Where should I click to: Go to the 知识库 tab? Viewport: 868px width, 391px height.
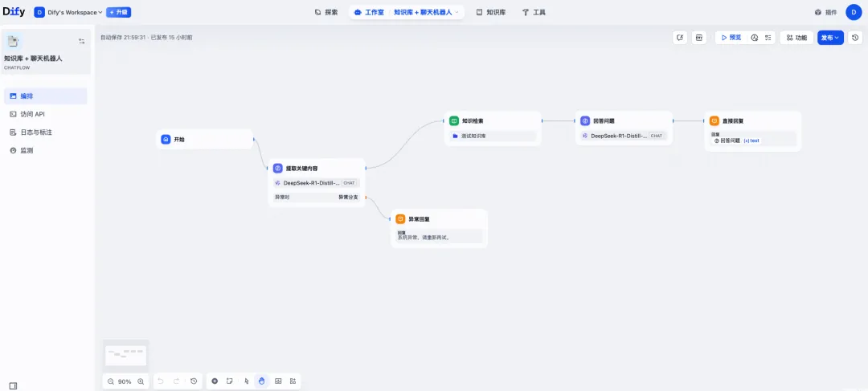(x=490, y=12)
